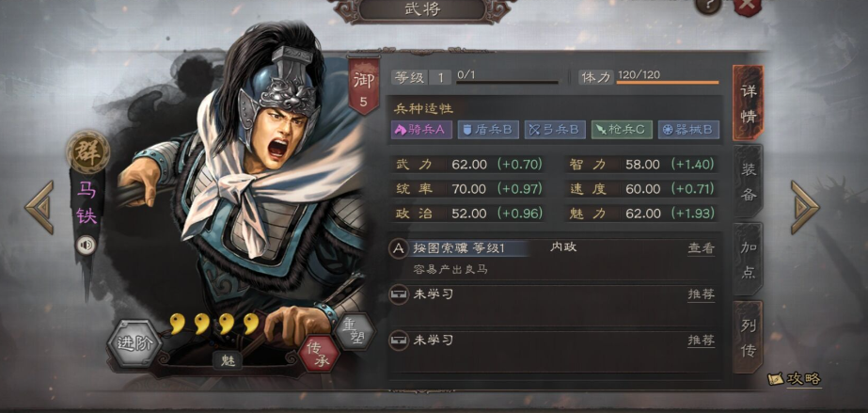Viewport: 868px width, 413px height.
Task: Open the 进阶 advancement hexagon button
Action: pos(134,343)
